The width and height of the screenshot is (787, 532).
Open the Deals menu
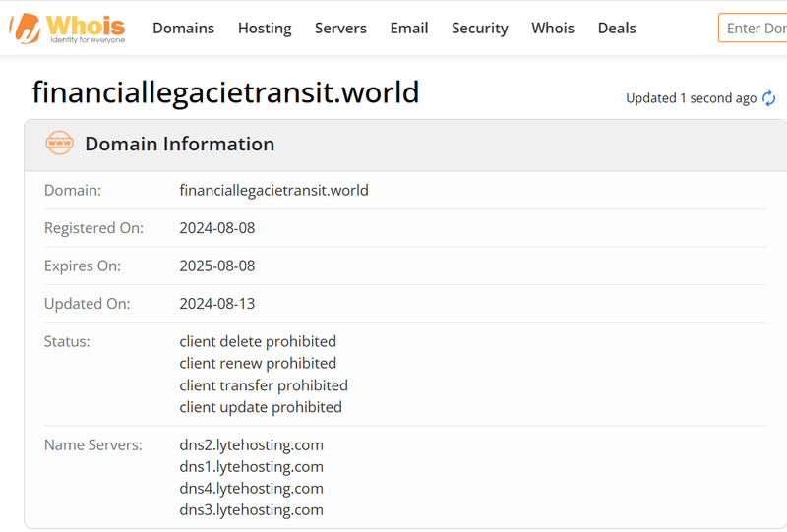pos(617,29)
